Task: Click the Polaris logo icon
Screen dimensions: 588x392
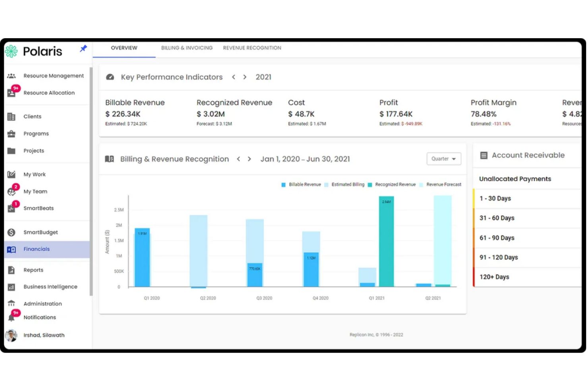Action: (12, 51)
